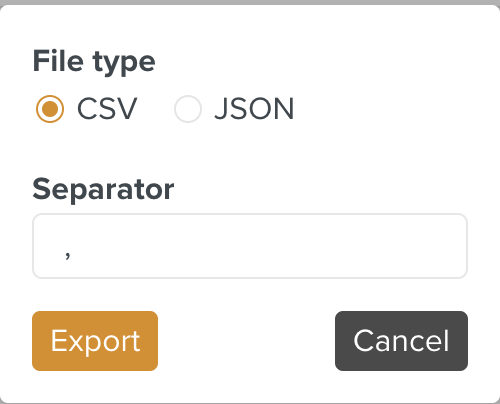Image resolution: width=500 pixels, height=404 pixels.
Task: Click the File type heading
Action: [94, 62]
